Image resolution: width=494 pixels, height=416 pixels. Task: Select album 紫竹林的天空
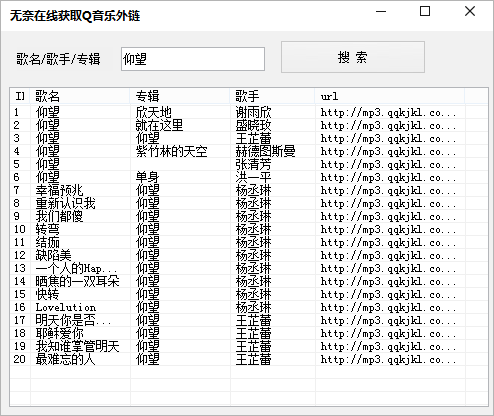pyautogui.click(x=171, y=152)
